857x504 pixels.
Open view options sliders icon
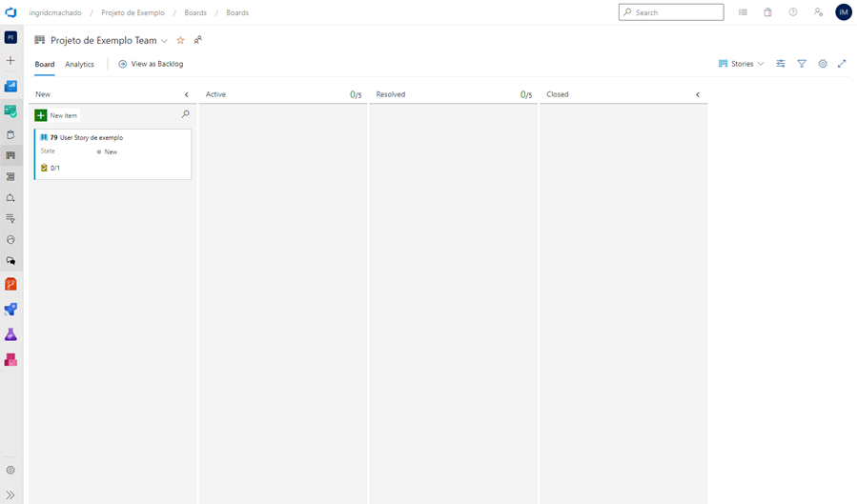(781, 64)
